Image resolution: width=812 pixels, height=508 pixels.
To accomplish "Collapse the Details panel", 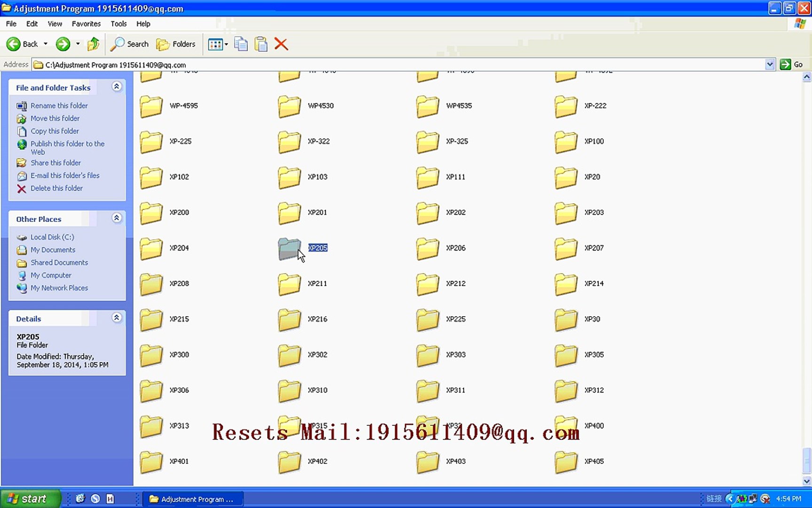I will coord(117,318).
